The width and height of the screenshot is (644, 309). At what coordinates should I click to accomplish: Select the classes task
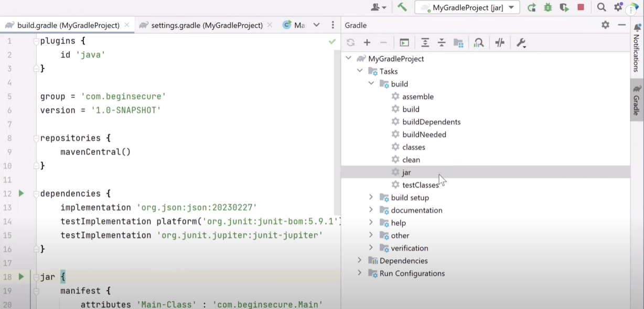coord(414,147)
